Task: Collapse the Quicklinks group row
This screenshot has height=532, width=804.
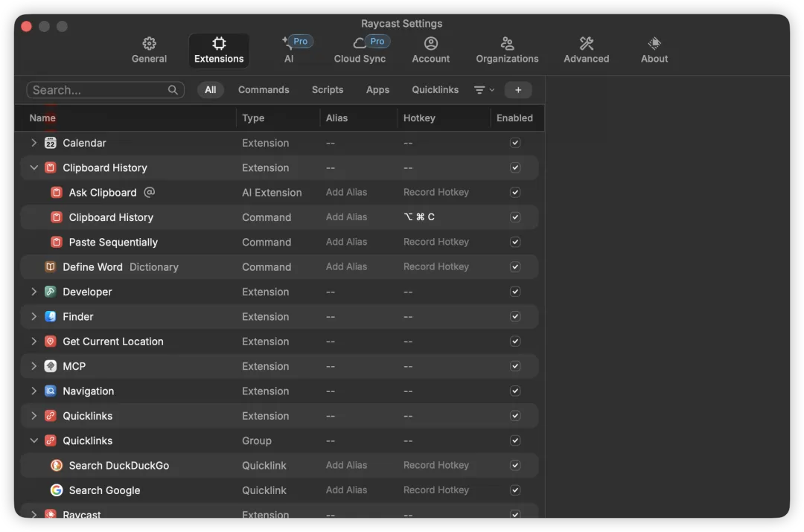Action: (x=33, y=440)
